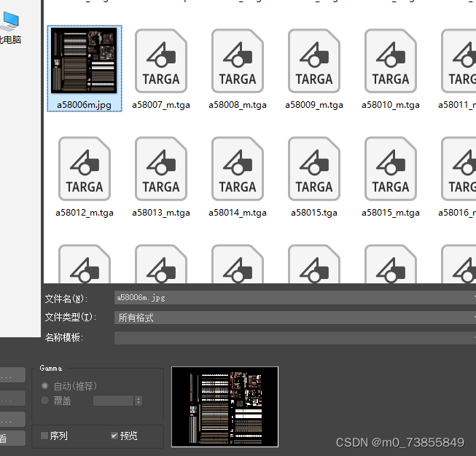Uncheck the 预览 preview checkbox
Image resolution: width=476 pixels, height=456 pixels.
tap(114, 436)
